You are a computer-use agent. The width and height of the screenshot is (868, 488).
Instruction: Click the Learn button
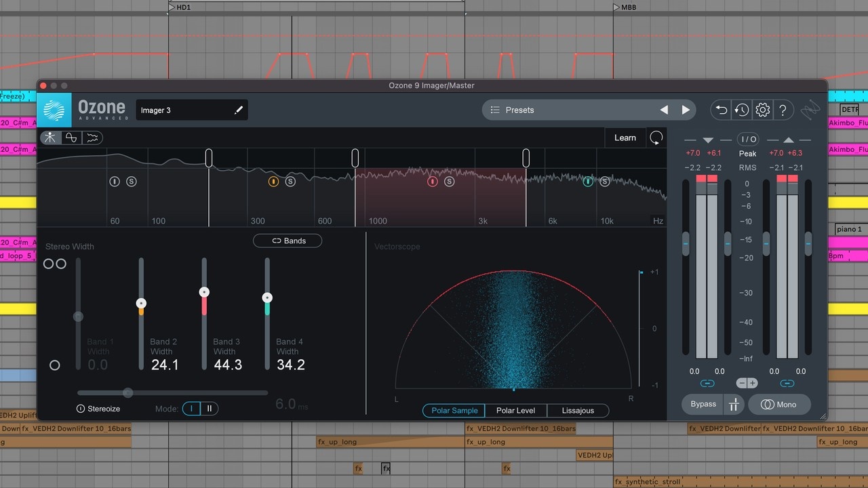[x=625, y=138]
